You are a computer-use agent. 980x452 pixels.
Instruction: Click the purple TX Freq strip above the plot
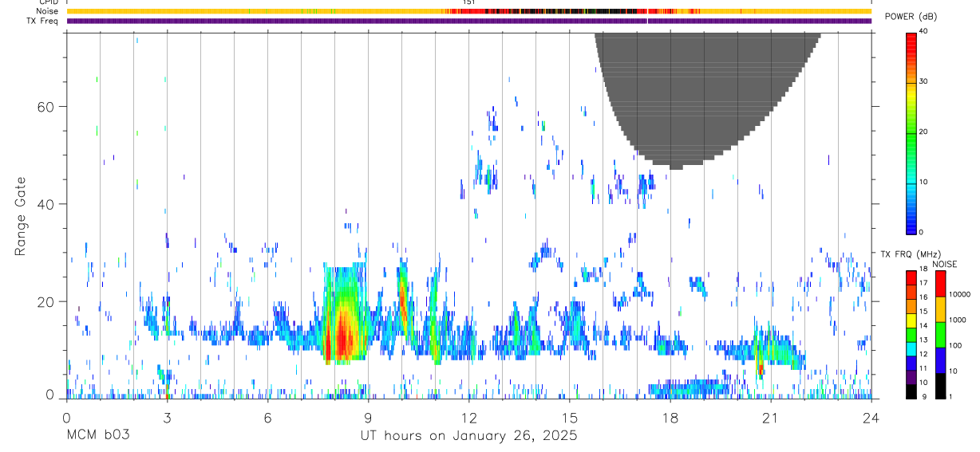[468, 22]
